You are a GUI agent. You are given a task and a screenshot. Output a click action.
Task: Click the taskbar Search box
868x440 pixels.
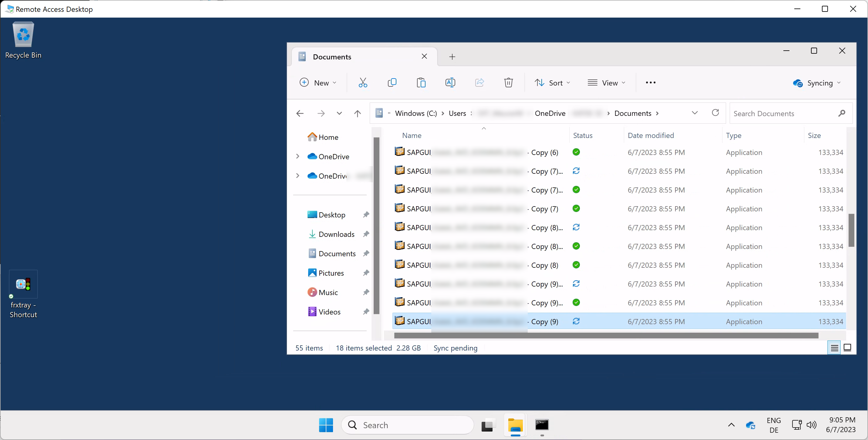pyautogui.click(x=407, y=425)
